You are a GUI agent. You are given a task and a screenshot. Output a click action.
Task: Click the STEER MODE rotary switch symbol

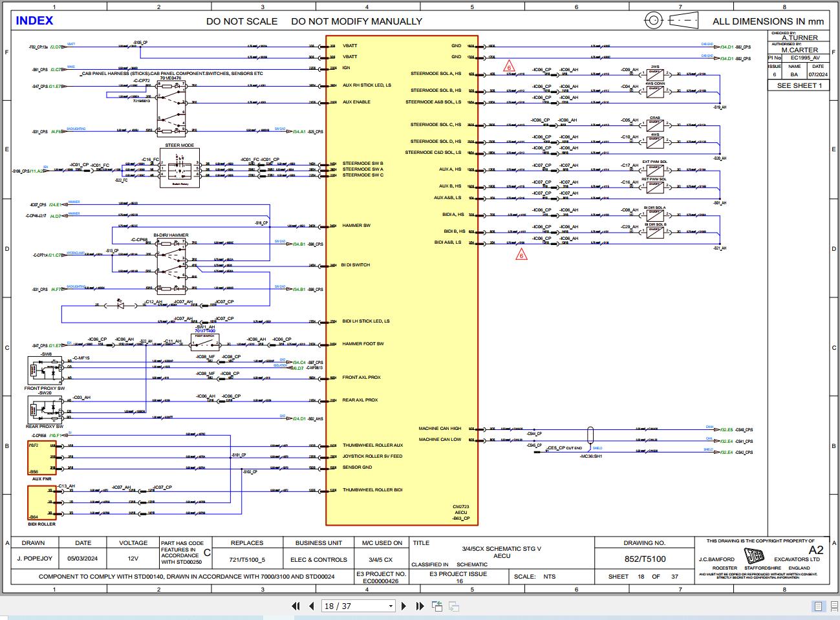pyautogui.click(x=179, y=168)
